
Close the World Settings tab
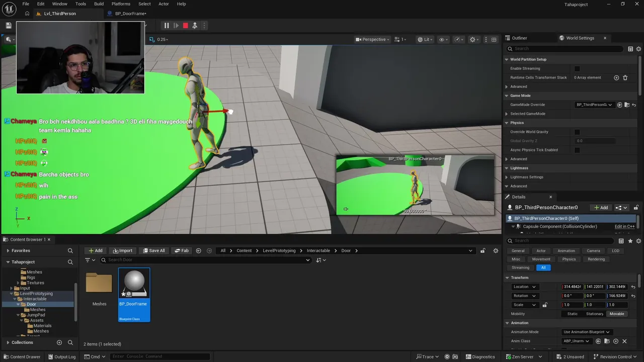(605, 38)
